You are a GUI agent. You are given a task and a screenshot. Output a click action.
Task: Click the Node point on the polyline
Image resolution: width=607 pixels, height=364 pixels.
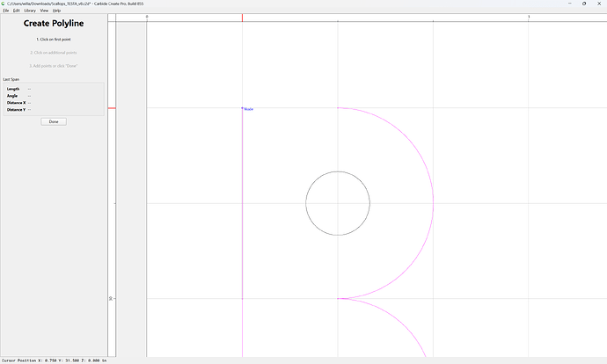pos(242,108)
